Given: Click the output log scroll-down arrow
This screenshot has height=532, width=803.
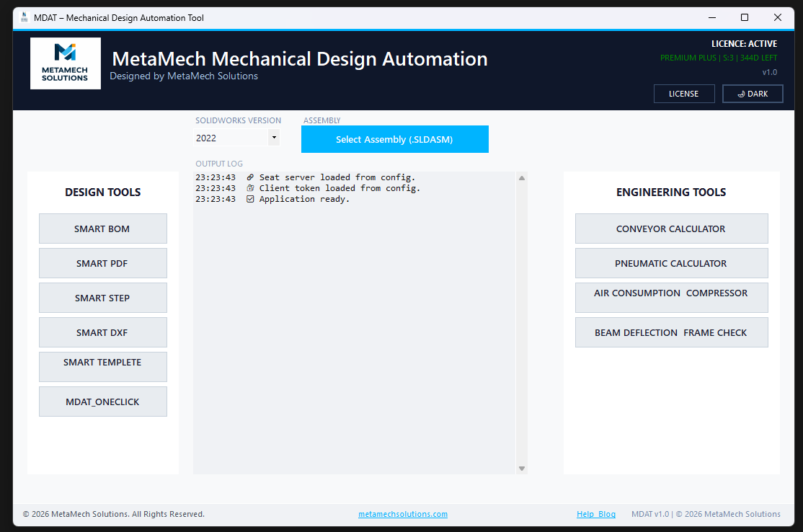Looking at the screenshot, I should [521, 468].
